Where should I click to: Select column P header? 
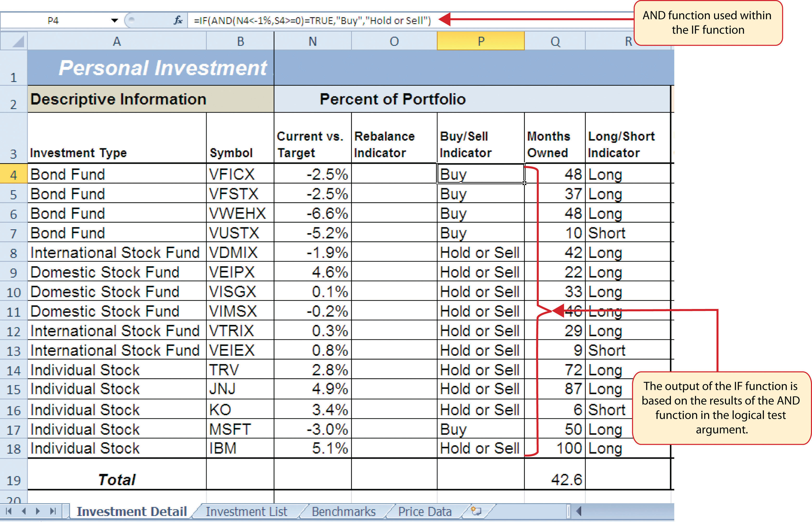pos(480,41)
